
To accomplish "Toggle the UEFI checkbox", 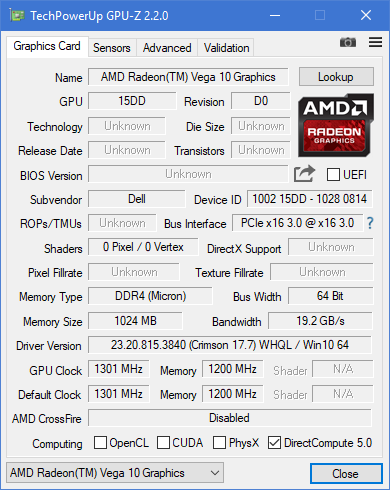I will click(x=333, y=174).
